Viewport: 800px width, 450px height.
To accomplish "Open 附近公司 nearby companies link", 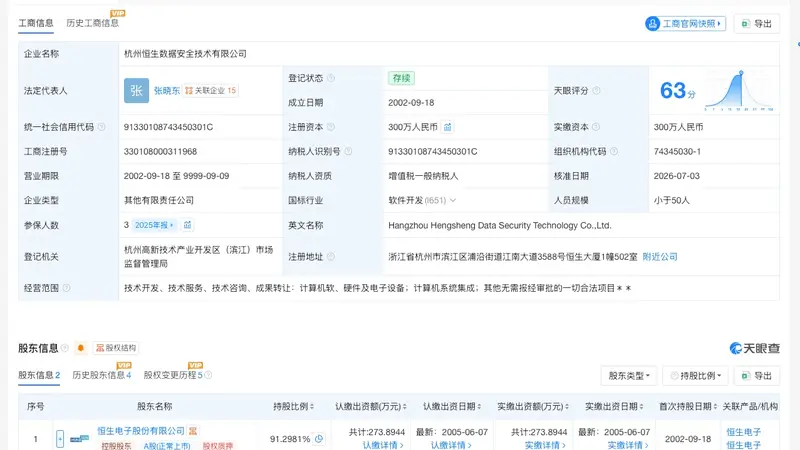I will pos(660,257).
